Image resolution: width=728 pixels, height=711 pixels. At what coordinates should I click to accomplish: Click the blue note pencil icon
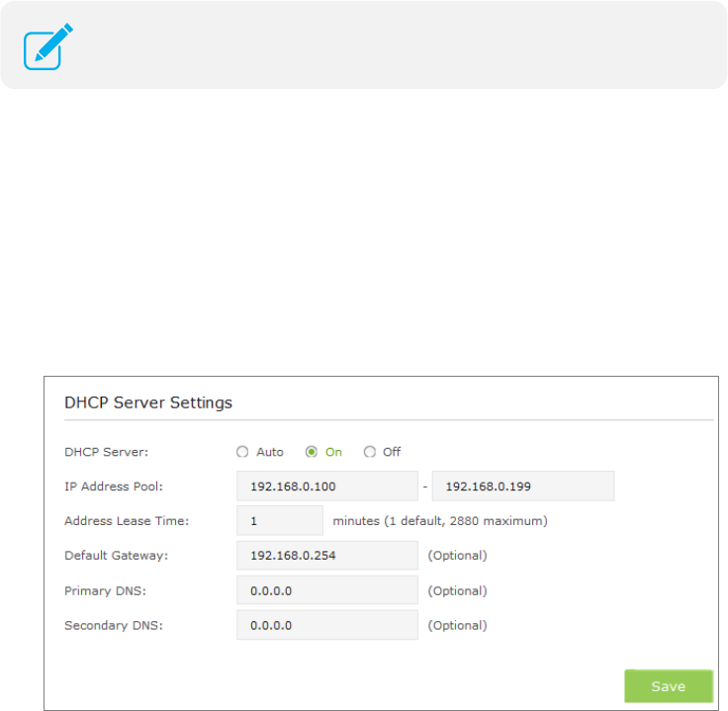pos(48,46)
